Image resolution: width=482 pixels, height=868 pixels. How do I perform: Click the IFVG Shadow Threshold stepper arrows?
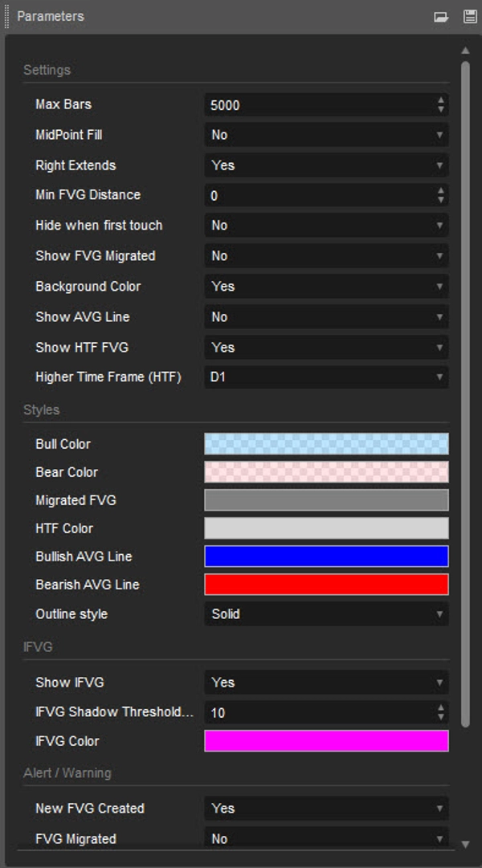click(x=440, y=712)
